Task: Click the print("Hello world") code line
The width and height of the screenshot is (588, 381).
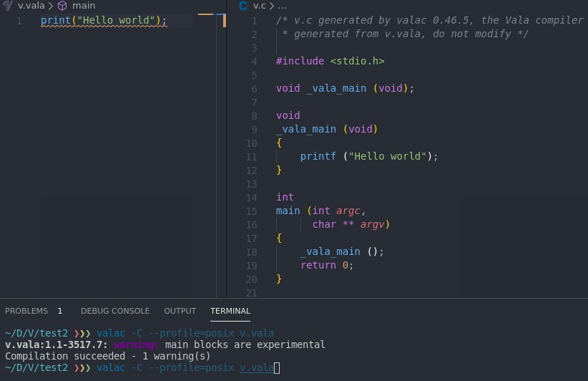Action: (104, 20)
